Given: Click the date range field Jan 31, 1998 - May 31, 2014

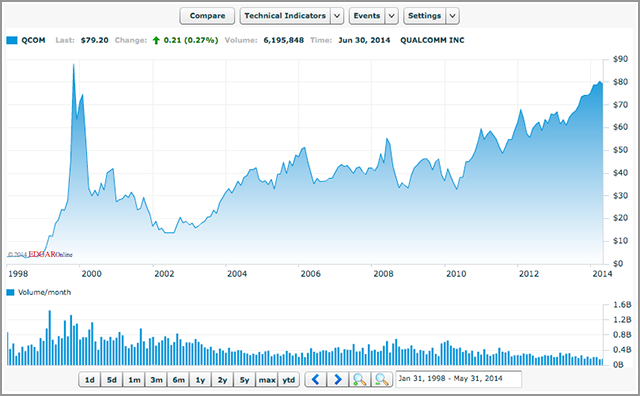Looking at the screenshot, I should (458, 379).
